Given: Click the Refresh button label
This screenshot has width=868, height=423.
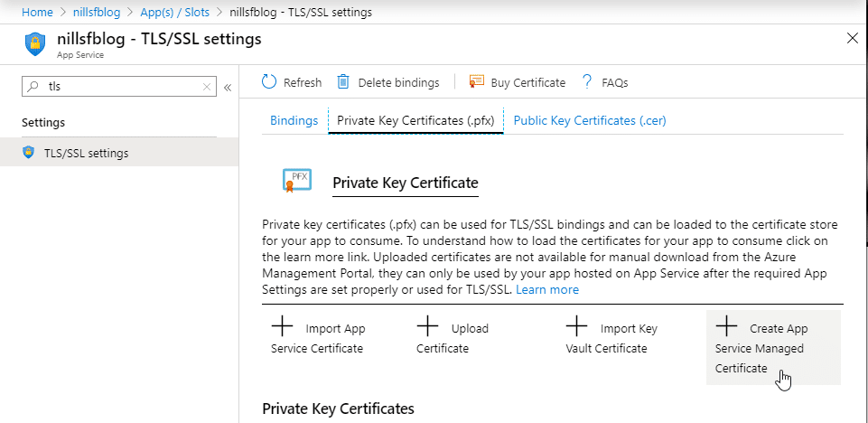Looking at the screenshot, I should pyautogui.click(x=303, y=82).
